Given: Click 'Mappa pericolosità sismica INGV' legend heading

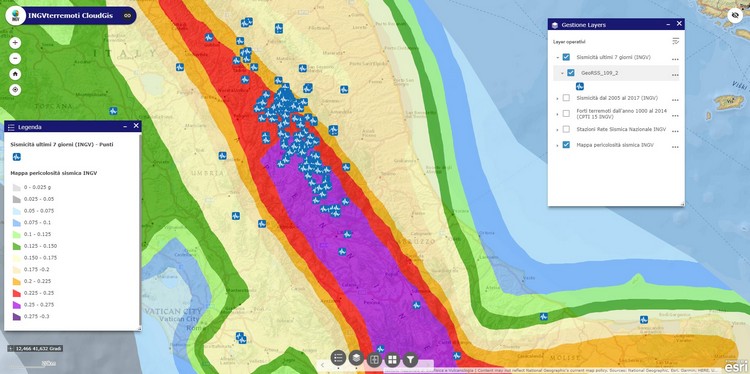Looking at the screenshot, I should click(54, 173).
